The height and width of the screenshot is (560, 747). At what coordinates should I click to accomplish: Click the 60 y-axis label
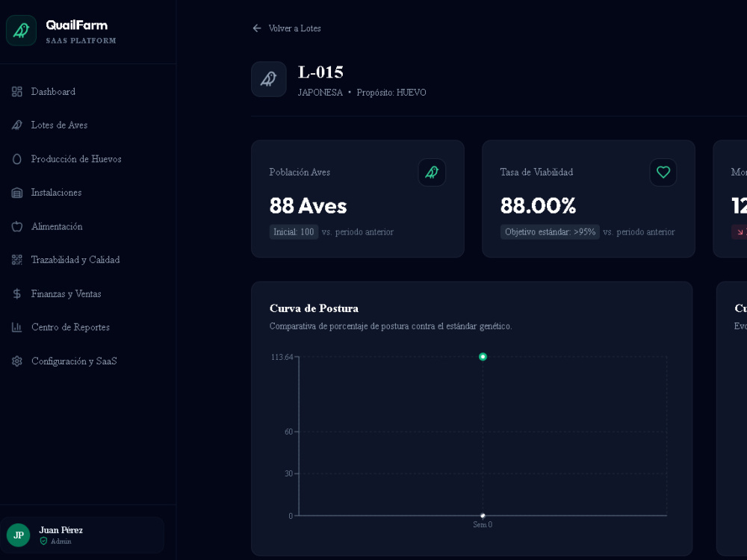coord(288,432)
